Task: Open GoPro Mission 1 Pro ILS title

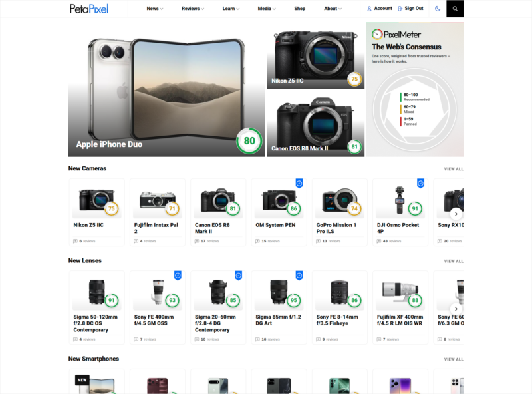Action: (336, 228)
